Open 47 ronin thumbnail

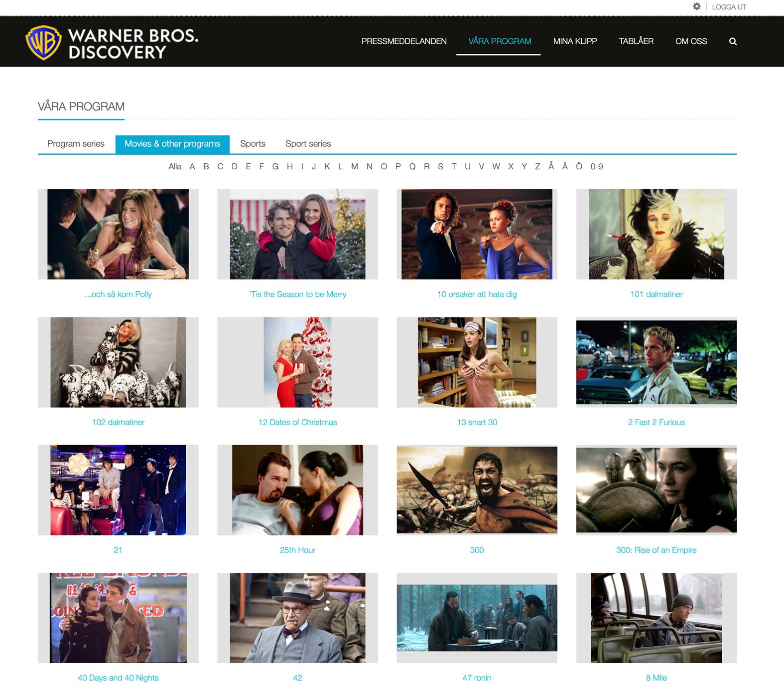(x=477, y=618)
